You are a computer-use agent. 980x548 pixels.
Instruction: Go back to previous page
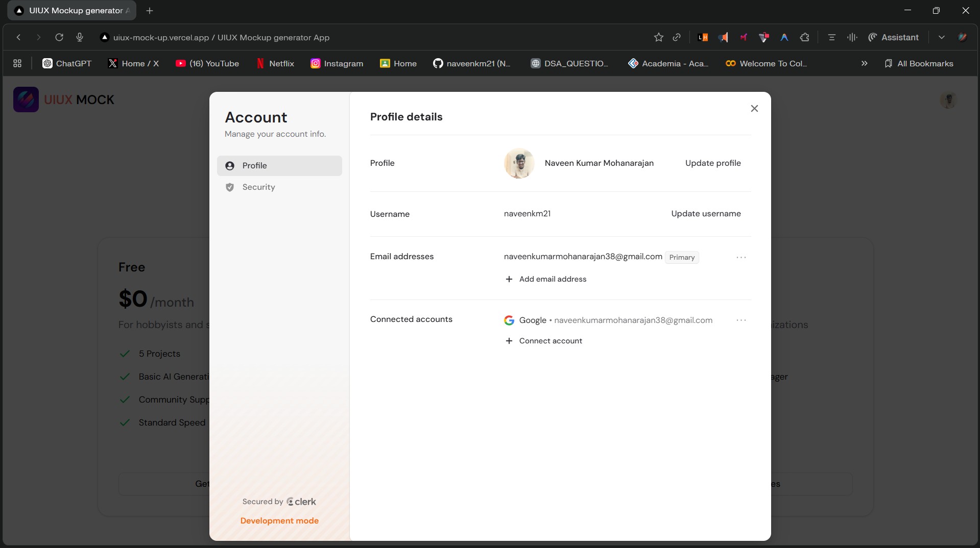(18, 37)
